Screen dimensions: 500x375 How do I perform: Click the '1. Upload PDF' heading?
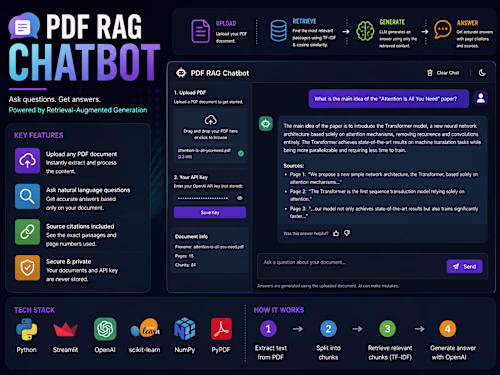pos(190,93)
